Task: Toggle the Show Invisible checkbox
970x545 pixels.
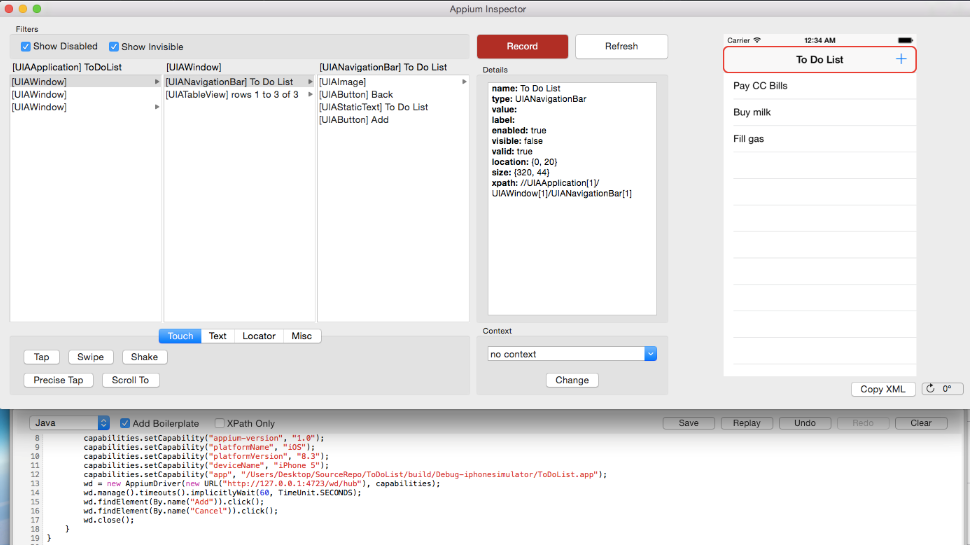Action: (x=114, y=46)
